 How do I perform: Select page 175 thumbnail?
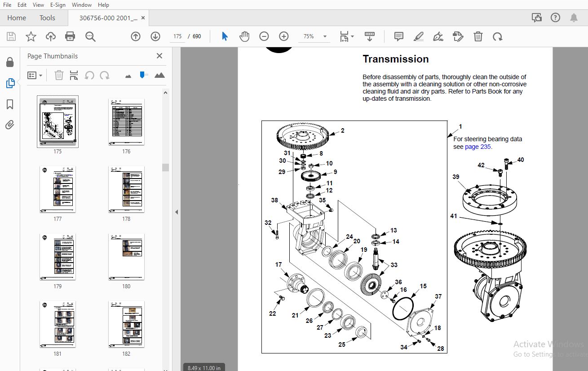coord(57,121)
